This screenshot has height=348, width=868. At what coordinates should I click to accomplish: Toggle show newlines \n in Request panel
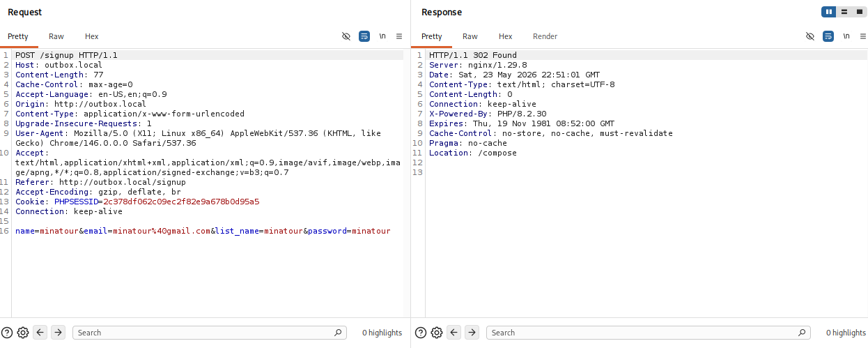coord(382,36)
